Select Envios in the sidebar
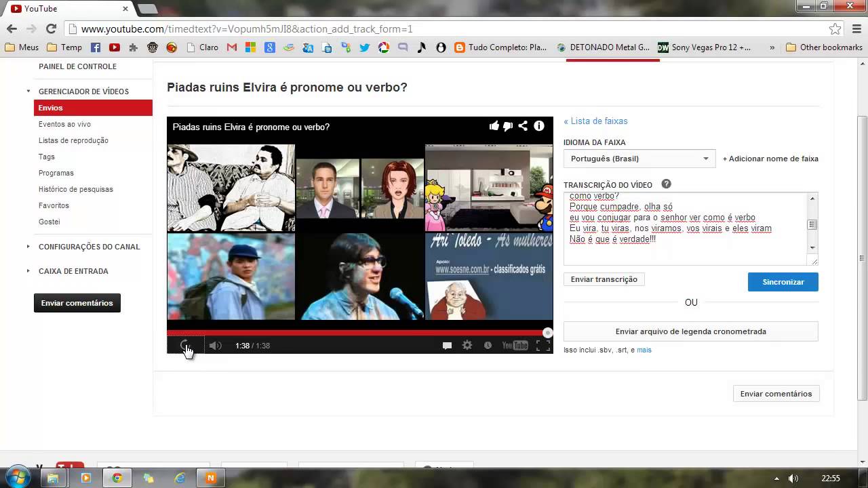Screen dimensions: 868x488 pos(93,108)
